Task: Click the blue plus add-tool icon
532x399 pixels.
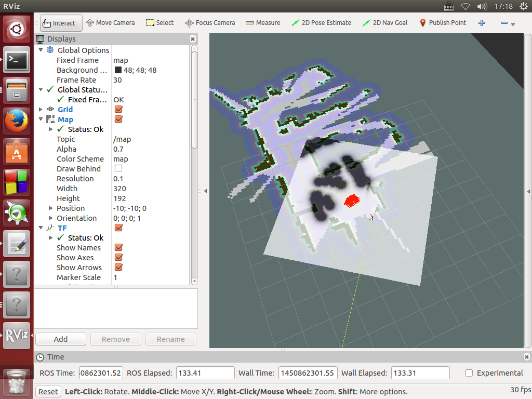Action: 482,23
